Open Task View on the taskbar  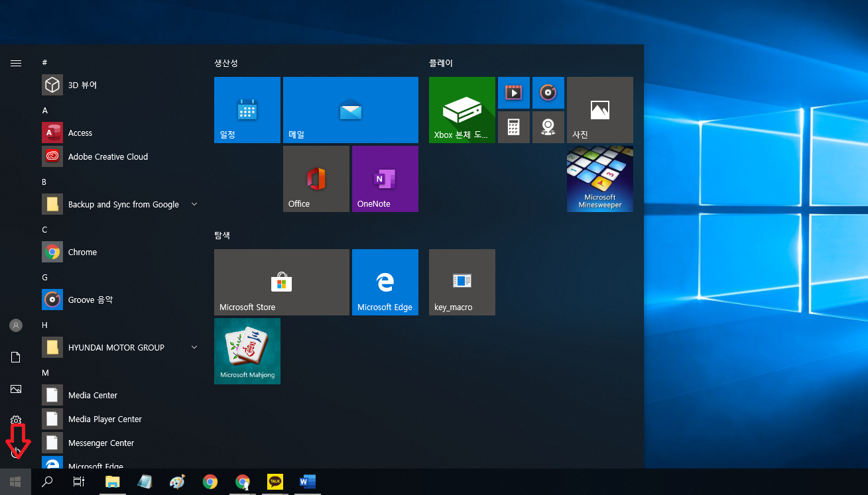click(79, 482)
